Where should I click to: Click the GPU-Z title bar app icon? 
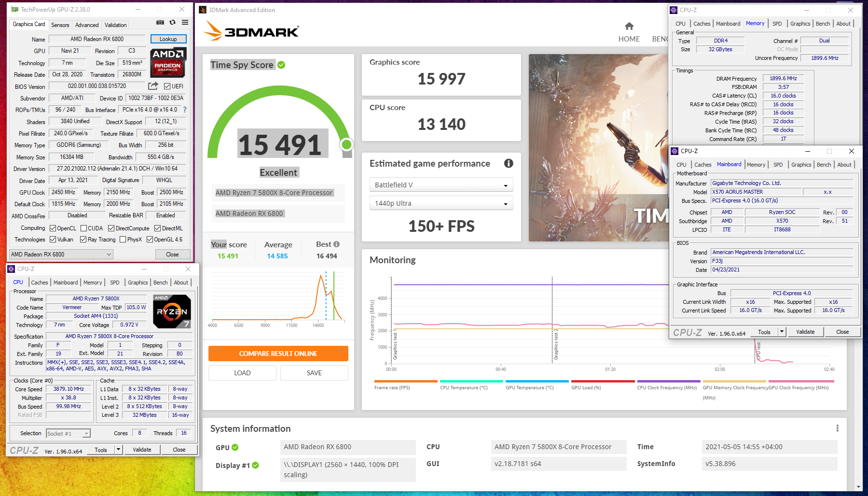tap(14, 9)
